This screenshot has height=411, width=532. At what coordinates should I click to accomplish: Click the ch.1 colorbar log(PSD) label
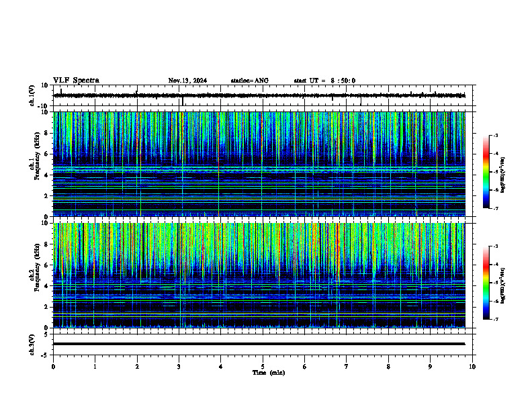click(x=503, y=175)
